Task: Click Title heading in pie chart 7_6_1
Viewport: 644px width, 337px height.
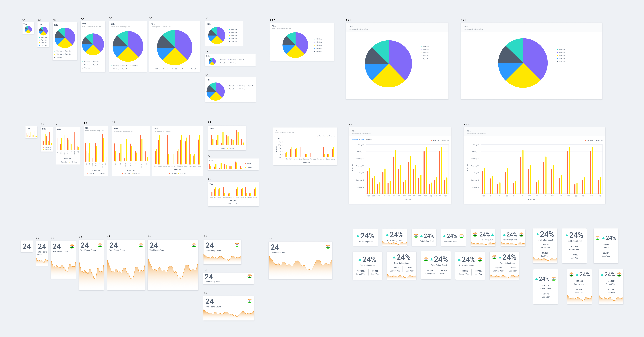Action: click(x=466, y=27)
